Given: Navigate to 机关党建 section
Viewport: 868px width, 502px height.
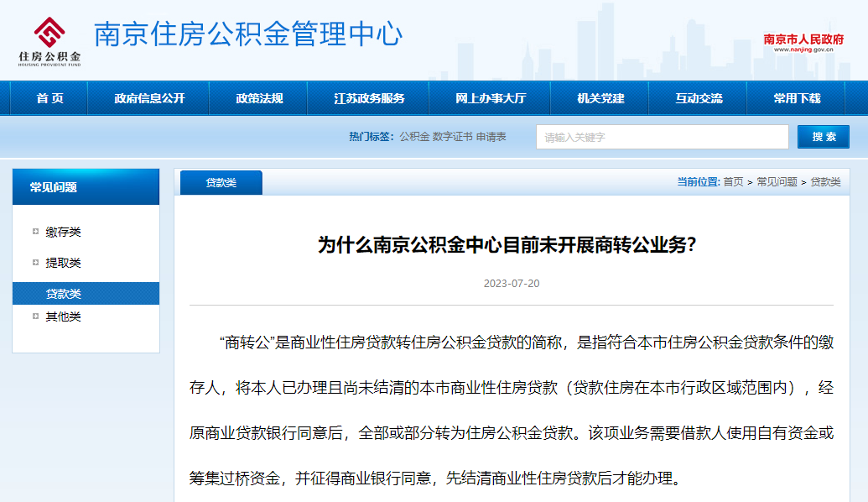Looking at the screenshot, I should point(600,98).
